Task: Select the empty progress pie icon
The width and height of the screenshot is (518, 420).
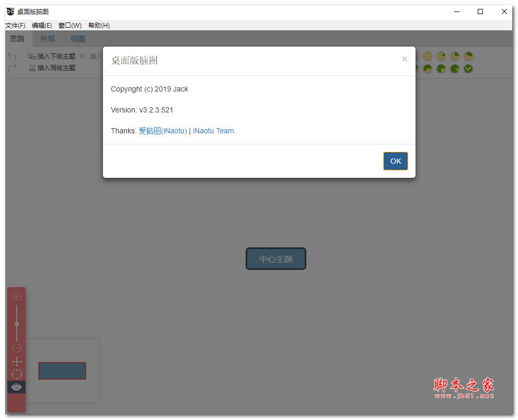Action: point(427,56)
